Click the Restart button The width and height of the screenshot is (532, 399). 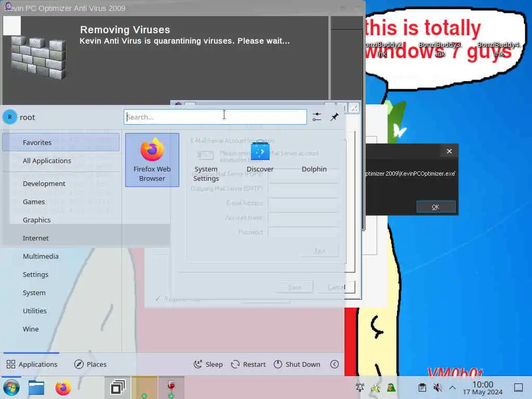tap(248, 364)
